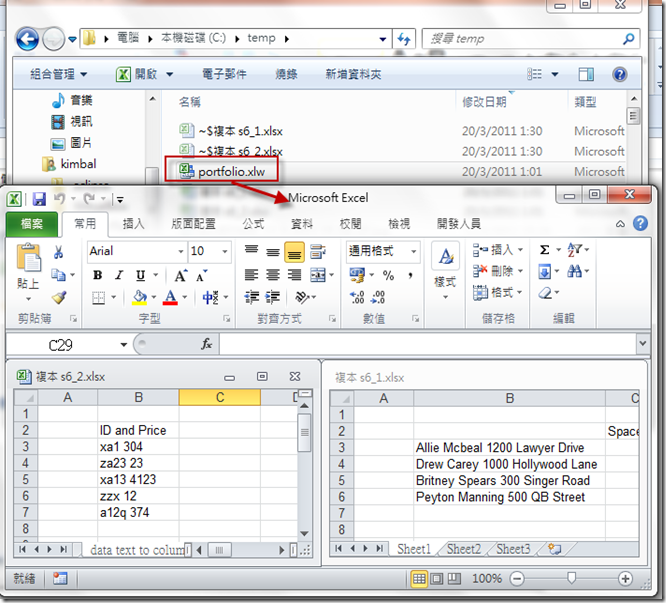Toggle Bold formatting
Viewport: 666px width, 603px height.
(x=98, y=275)
